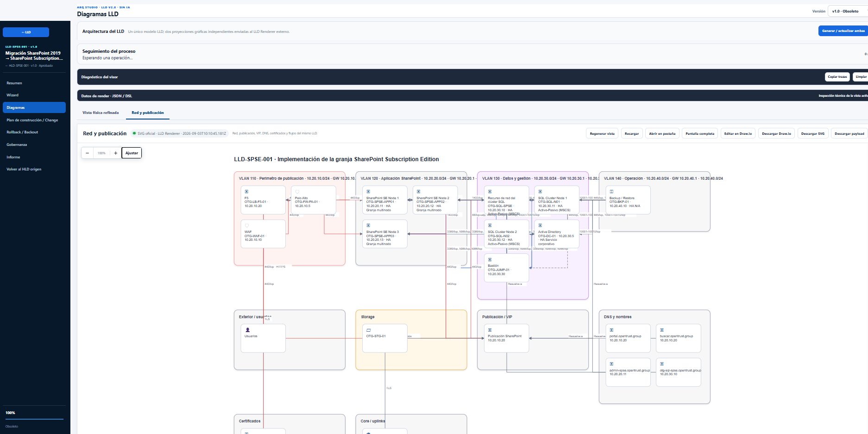Zoom in the diagram with plus button
868x434 pixels.
pos(116,153)
